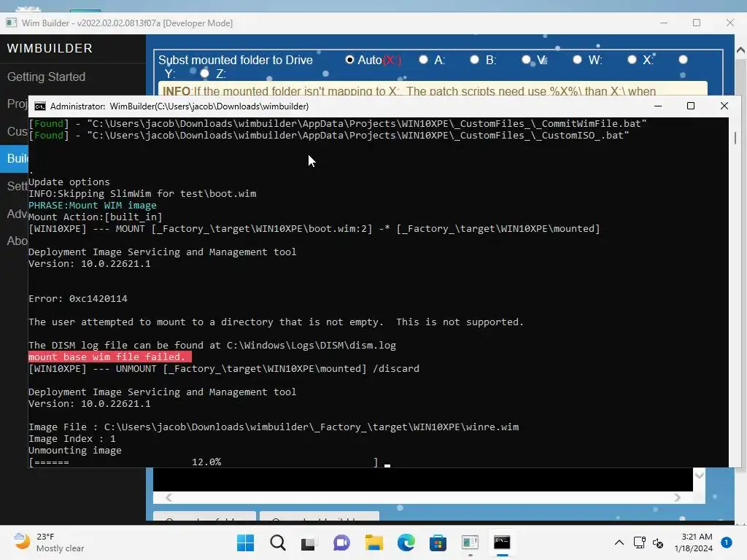Open Windows Search from the taskbar
This screenshot has width=747, height=560.
(278, 542)
